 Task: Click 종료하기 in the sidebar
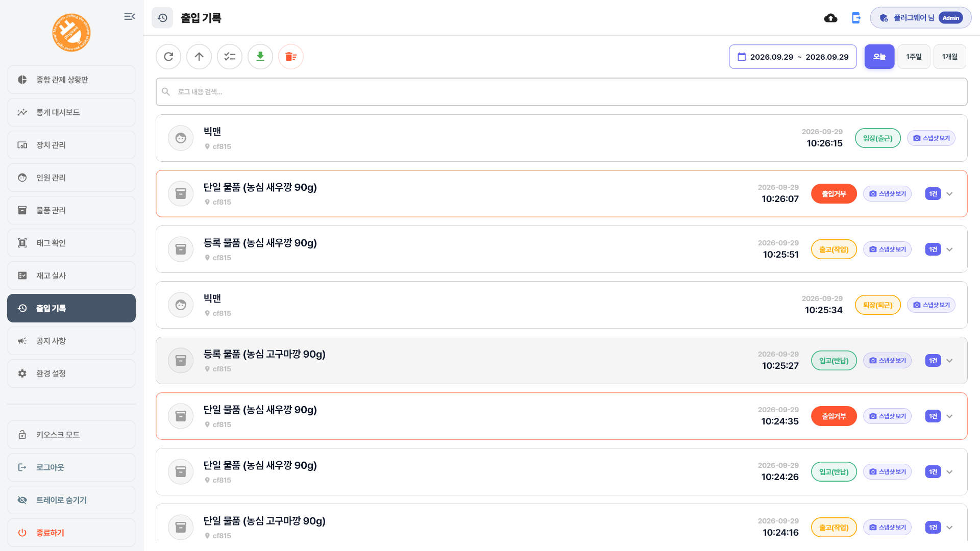(71, 533)
